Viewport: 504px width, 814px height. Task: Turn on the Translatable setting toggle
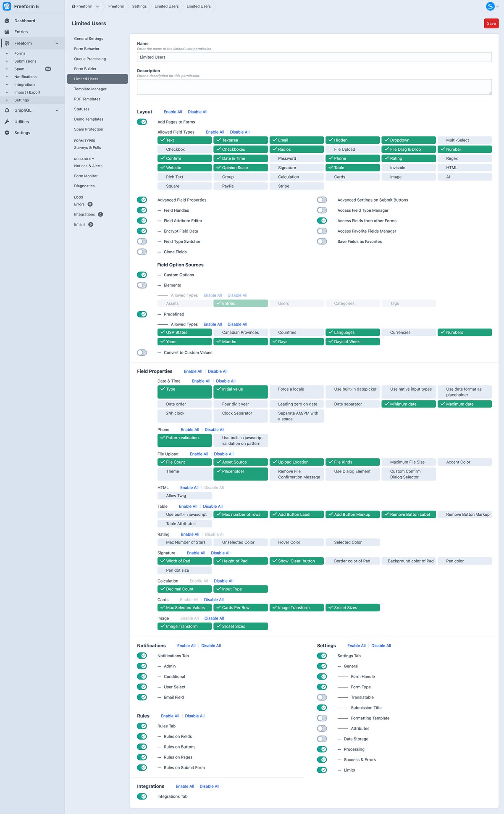click(x=322, y=697)
